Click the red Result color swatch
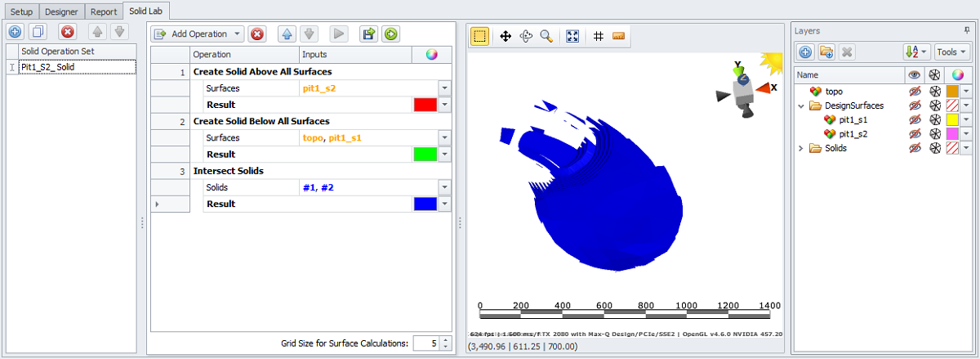This screenshot has height=359, width=980. click(x=425, y=105)
